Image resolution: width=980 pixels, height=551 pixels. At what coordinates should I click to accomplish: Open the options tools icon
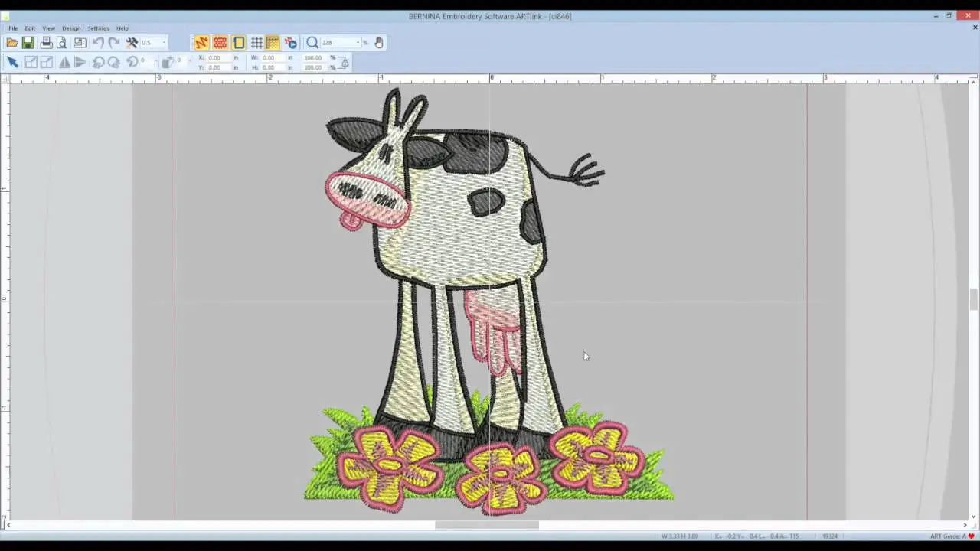pyautogui.click(x=132, y=43)
